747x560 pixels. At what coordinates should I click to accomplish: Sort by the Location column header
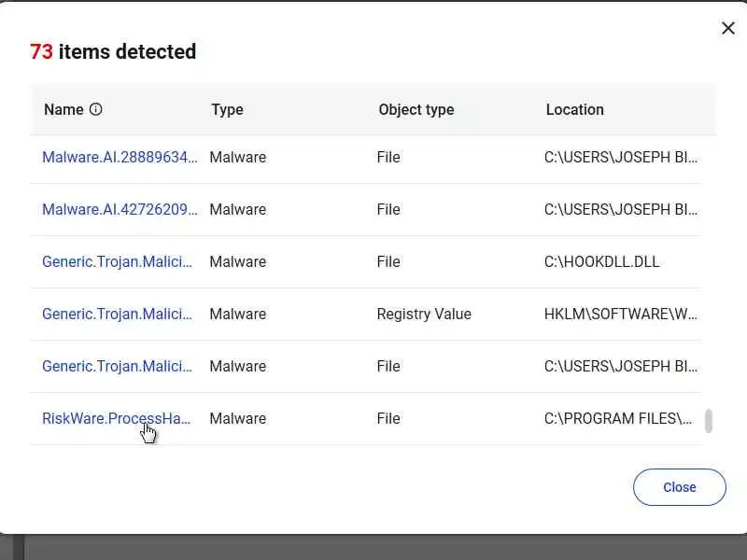pos(574,109)
